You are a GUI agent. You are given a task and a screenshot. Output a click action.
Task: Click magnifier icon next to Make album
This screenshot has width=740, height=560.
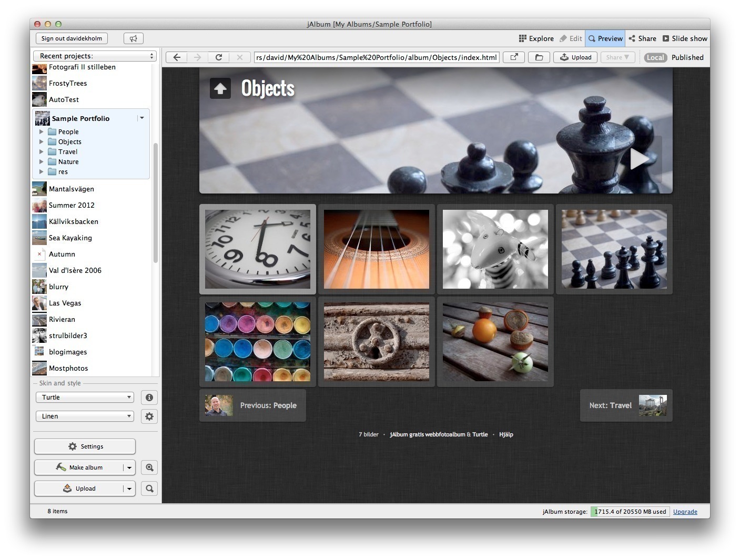(149, 467)
